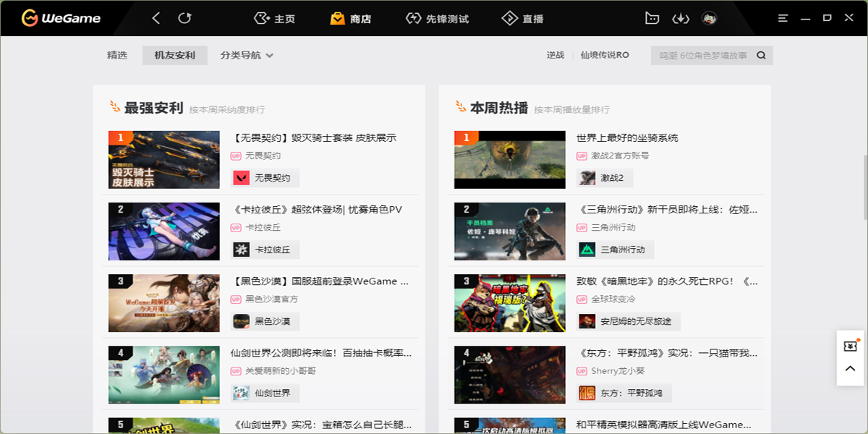Open the 毁灭骑士 skin video thumbnail
This screenshot has height=434, width=868.
[x=164, y=160]
